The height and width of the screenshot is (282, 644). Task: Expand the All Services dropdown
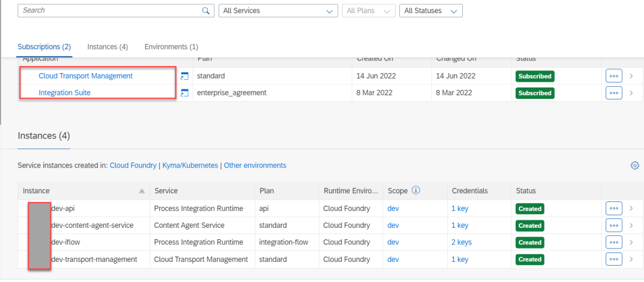point(277,11)
